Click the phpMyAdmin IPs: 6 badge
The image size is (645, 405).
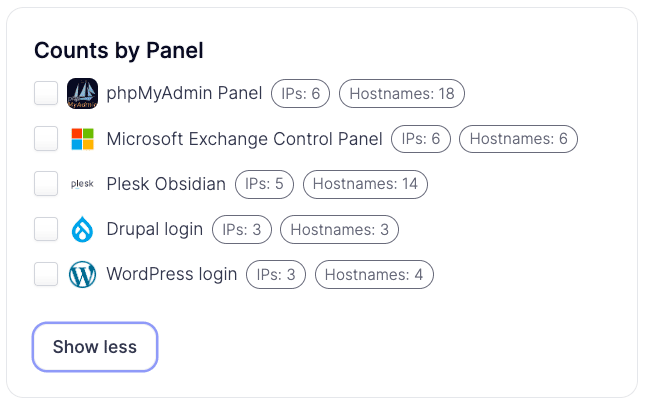point(300,94)
